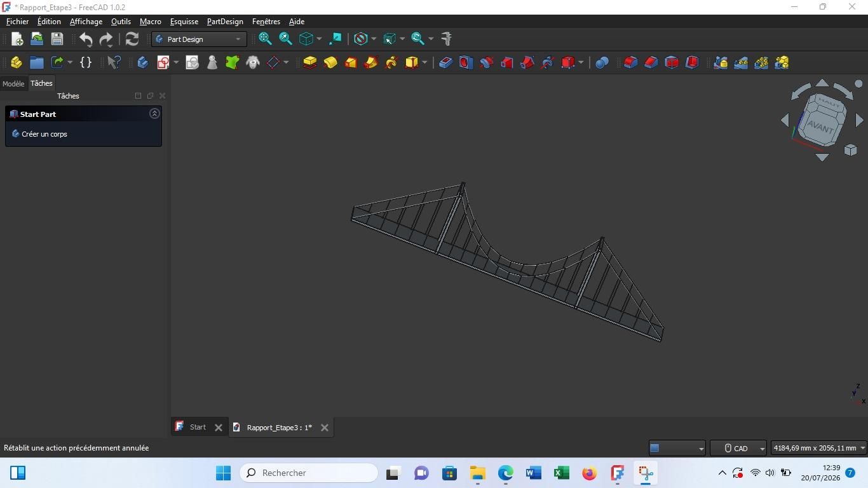Refresh the document with the recompute icon
The image size is (868, 488).
click(x=132, y=39)
